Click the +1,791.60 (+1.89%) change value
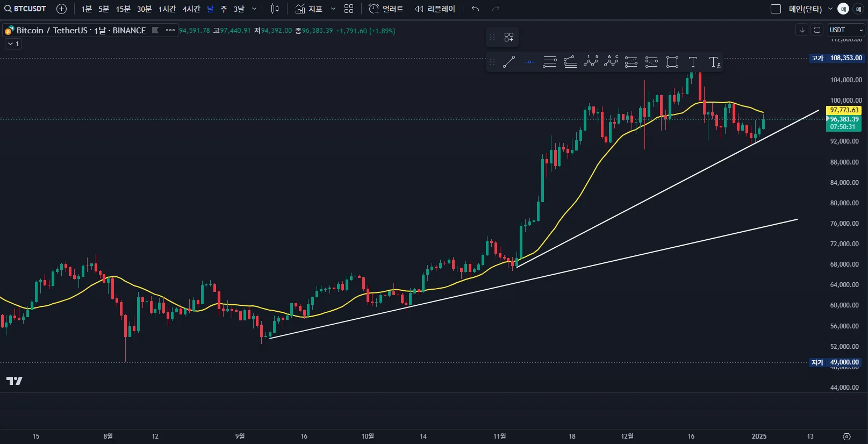This screenshot has height=444, width=868. pyautogui.click(x=365, y=31)
